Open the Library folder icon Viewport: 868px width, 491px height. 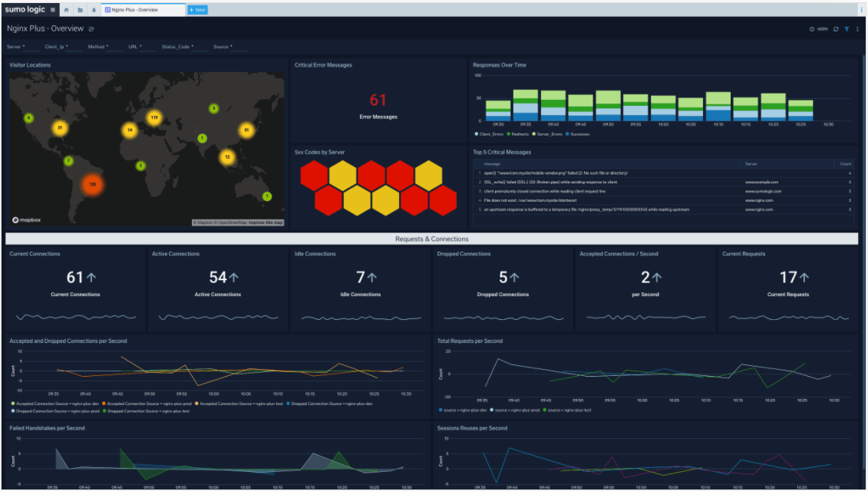[81, 10]
